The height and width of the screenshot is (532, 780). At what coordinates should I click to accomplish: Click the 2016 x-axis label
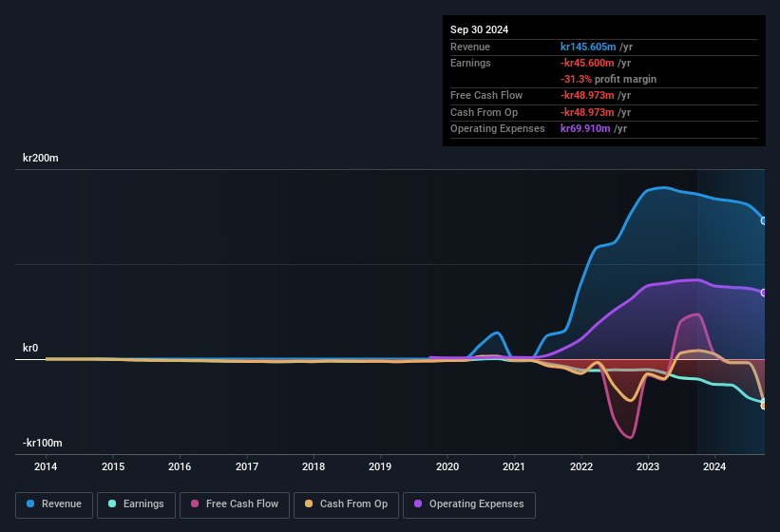pyautogui.click(x=180, y=466)
